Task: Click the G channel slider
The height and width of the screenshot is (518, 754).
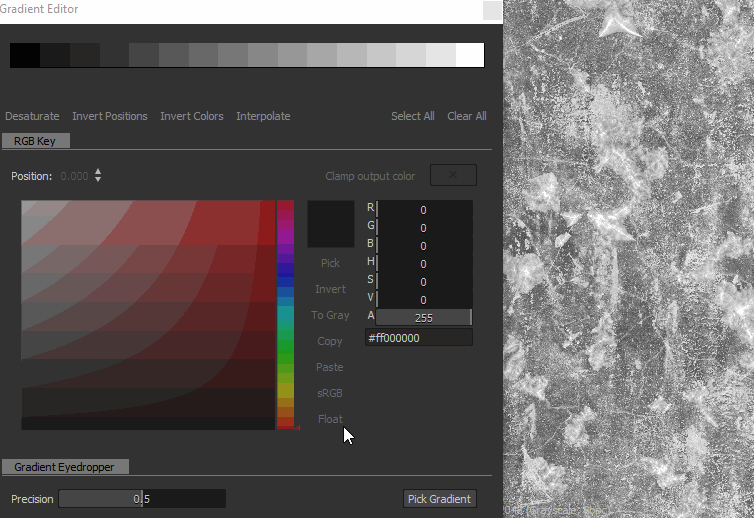Action: click(424, 227)
